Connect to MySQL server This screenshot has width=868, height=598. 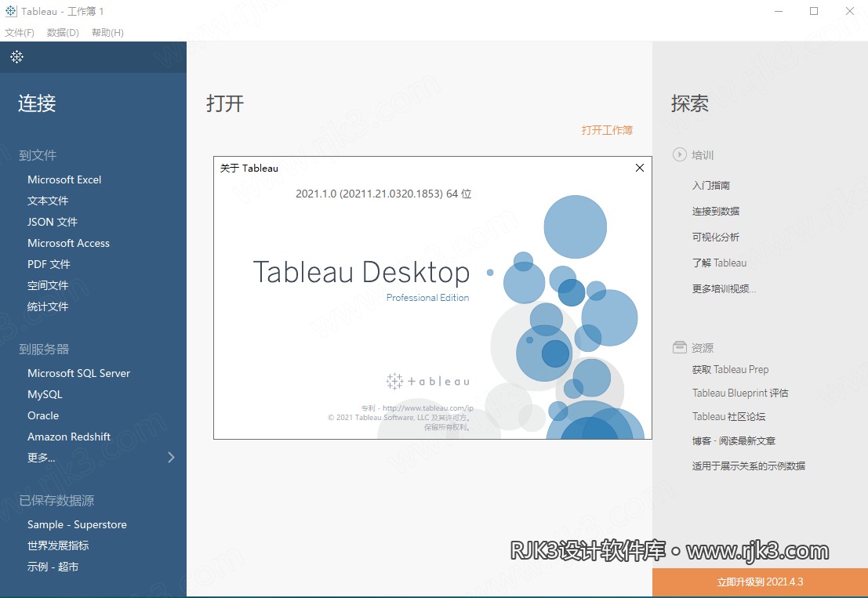[x=45, y=394]
